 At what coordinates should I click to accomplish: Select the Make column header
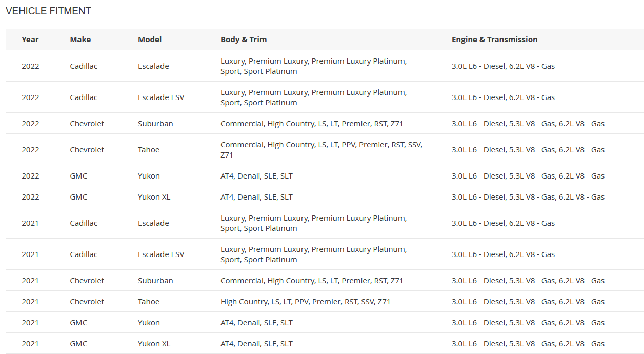pos(80,40)
